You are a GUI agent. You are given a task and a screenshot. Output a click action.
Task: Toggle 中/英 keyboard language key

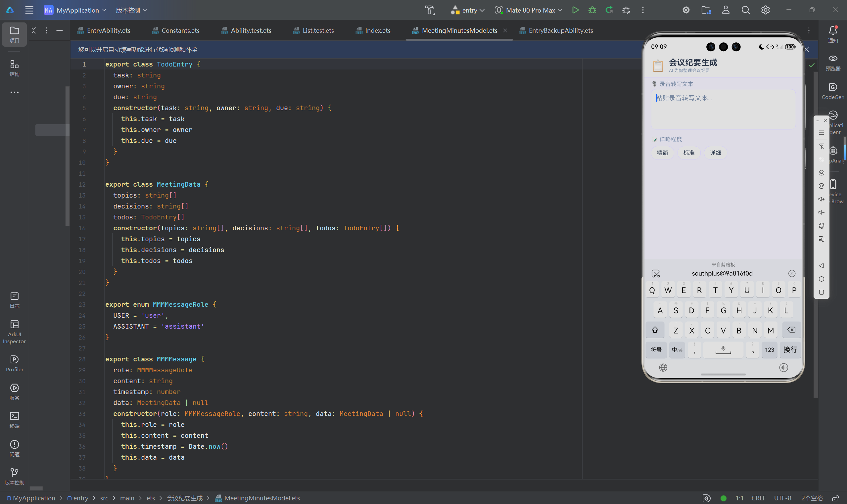tap(677, 350)
